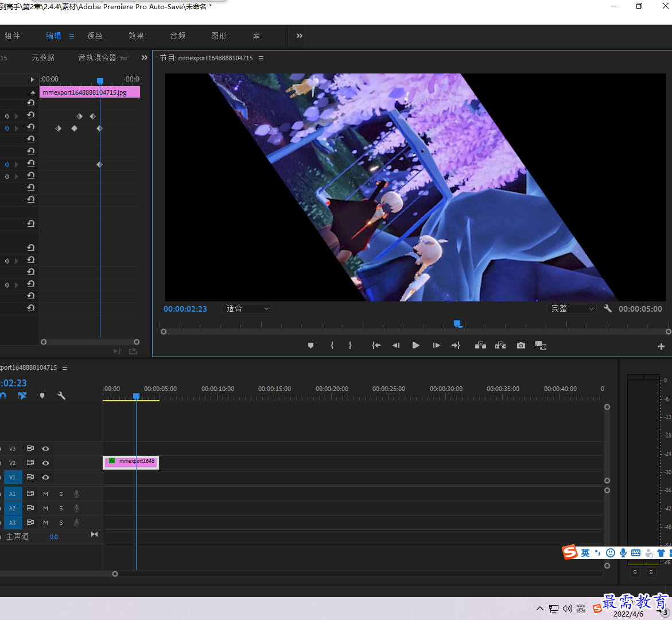
Task: Select the mmexport1648 clip on V2
Action: [x=131, y=463]
